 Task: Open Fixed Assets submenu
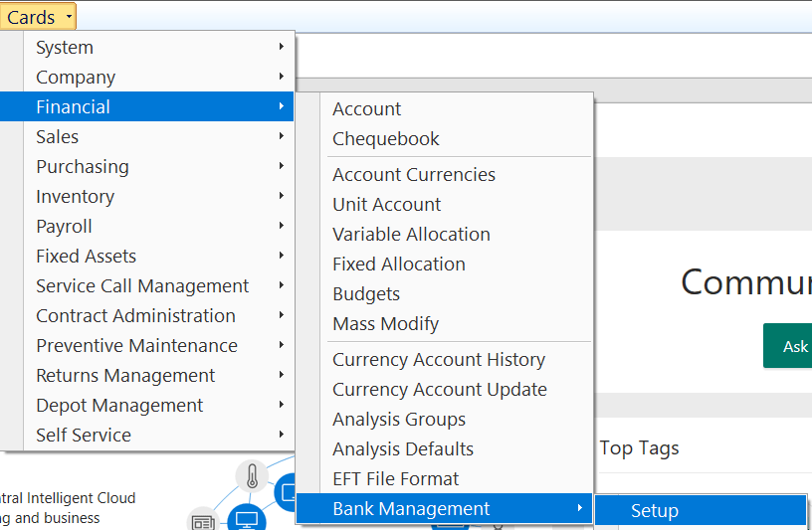coord(86,257)
